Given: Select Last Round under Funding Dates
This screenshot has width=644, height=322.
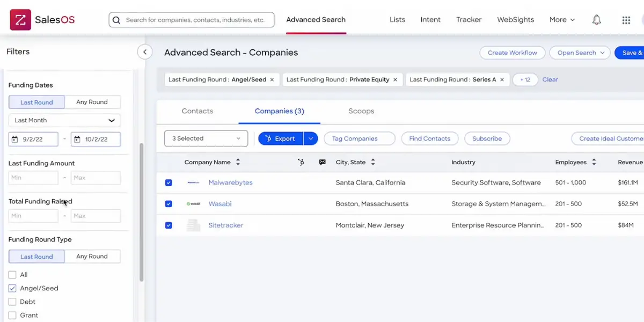Looking at the screenshot, I should (x=36, y=102).
